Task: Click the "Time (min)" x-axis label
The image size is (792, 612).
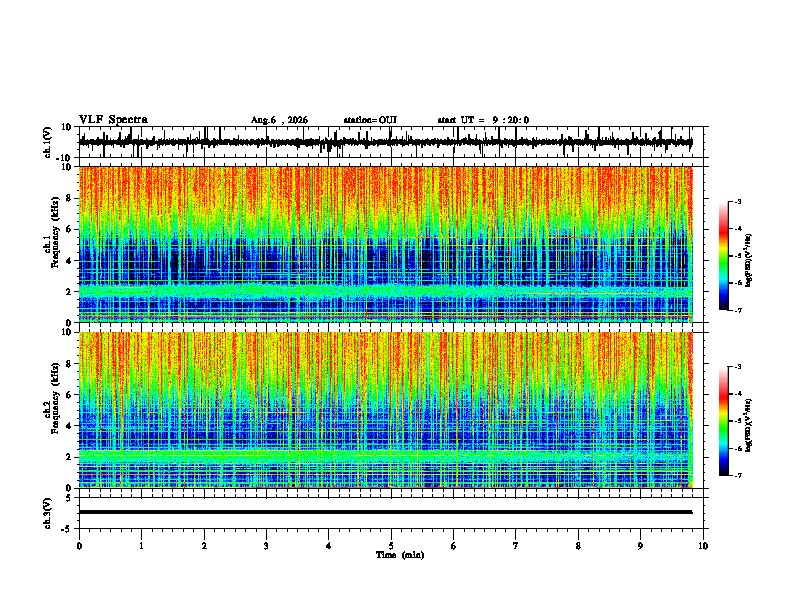Action: pyautogui.click(x=400, y=555)
